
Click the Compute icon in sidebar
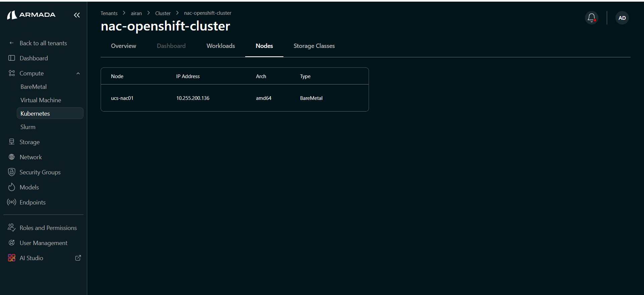pyautogui.click(x=12, y=73)
